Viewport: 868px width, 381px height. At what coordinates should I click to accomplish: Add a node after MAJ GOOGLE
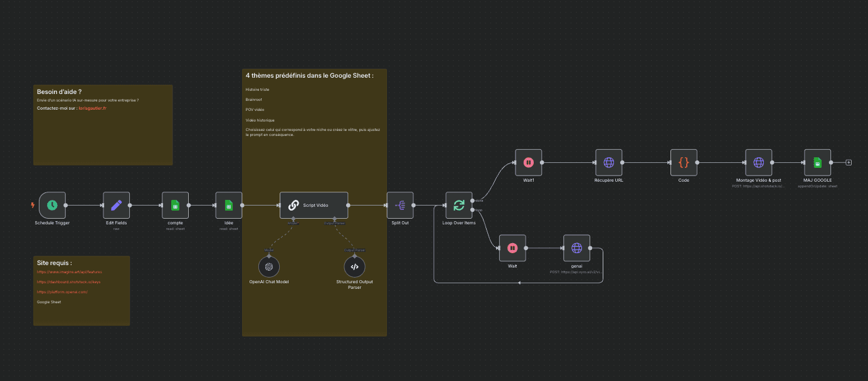(849, 162)
